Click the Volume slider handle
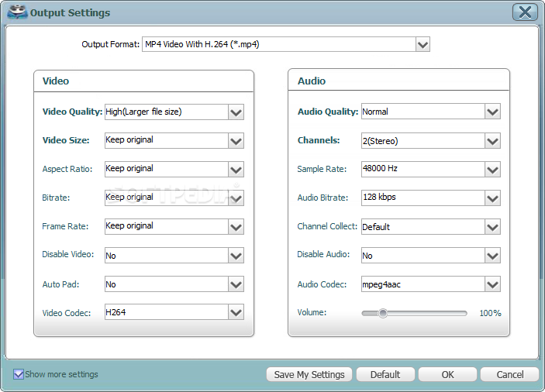The image size is (545, 392). [x=383, y=313]
